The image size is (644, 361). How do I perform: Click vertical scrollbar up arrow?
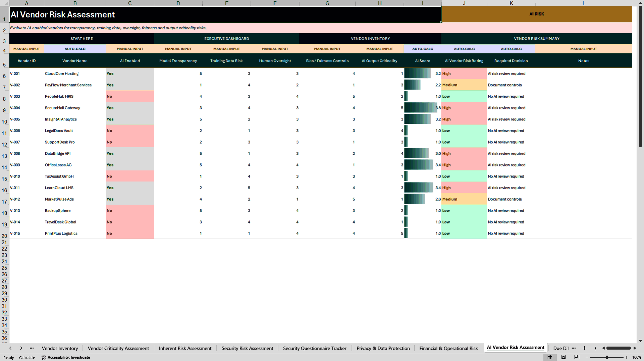coord(640,2)
